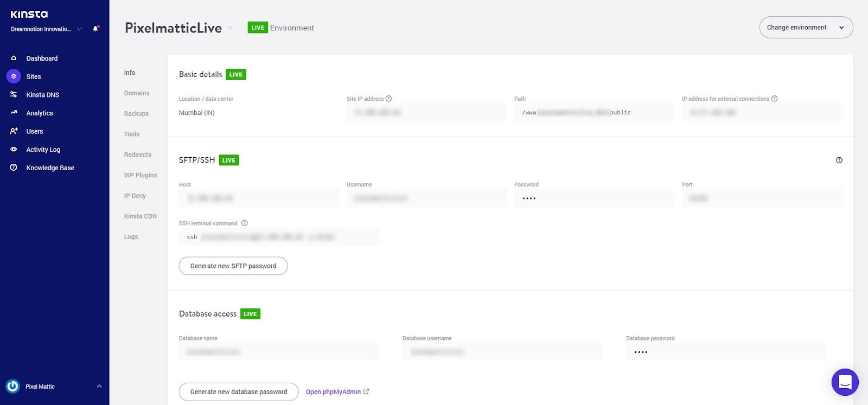
Task: Select Sites in sidebar
Action: [x=34, y=76]
